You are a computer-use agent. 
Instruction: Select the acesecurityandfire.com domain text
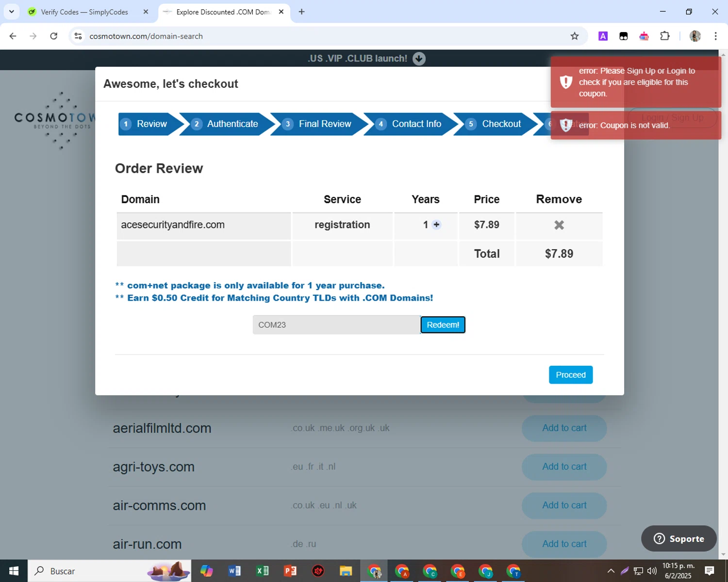point(173,225)
